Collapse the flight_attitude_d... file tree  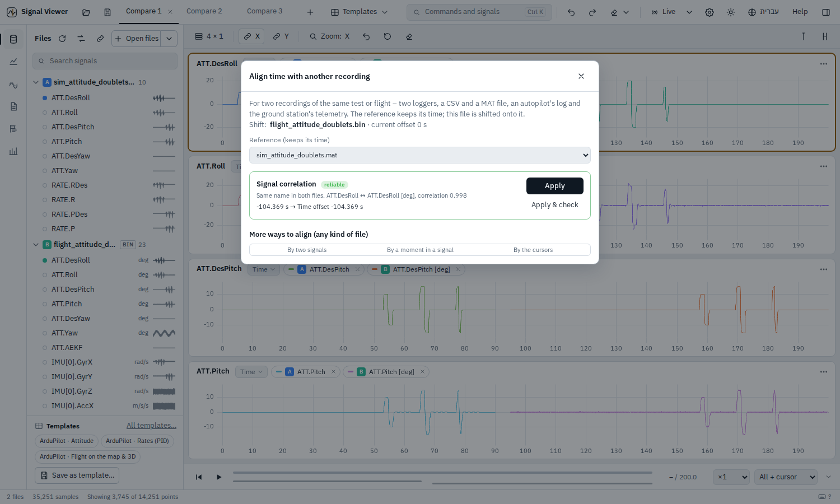point(36,245)
